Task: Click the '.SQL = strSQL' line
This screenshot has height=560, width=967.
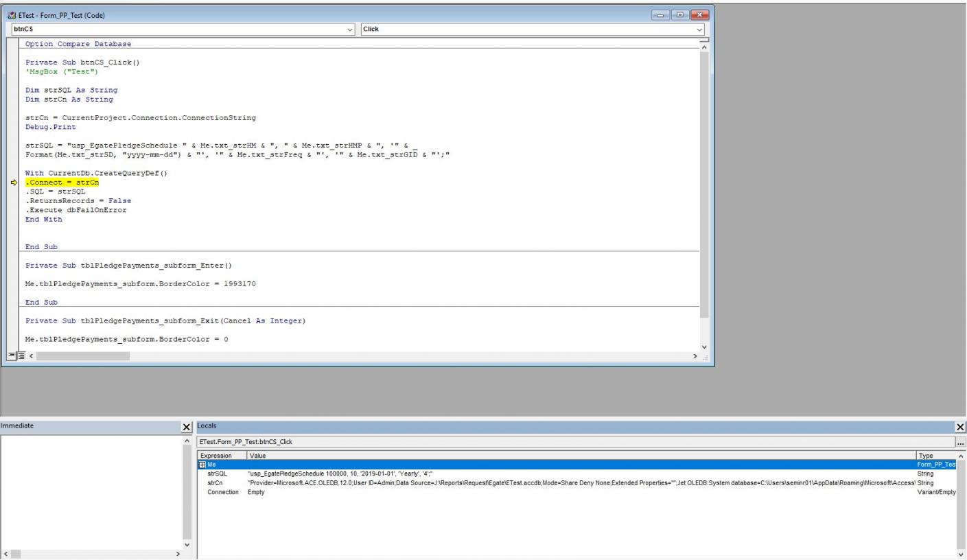Action: pyautogui.click(x=56, y=191)
